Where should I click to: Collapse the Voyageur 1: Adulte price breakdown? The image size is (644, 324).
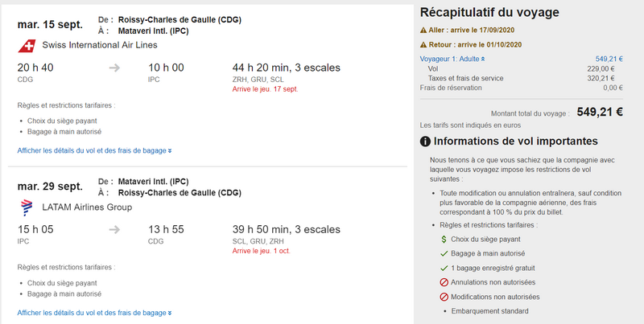point(452,59)
